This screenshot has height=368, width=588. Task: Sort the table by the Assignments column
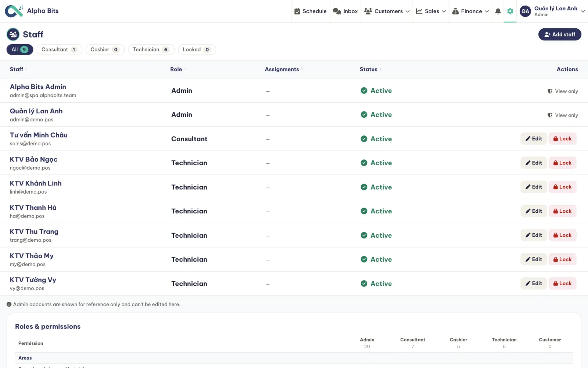[284, 69]
